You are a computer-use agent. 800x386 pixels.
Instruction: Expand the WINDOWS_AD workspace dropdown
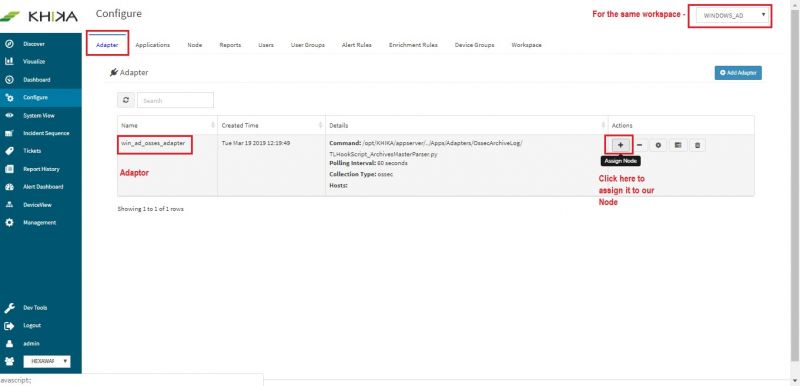coord(734,16)
